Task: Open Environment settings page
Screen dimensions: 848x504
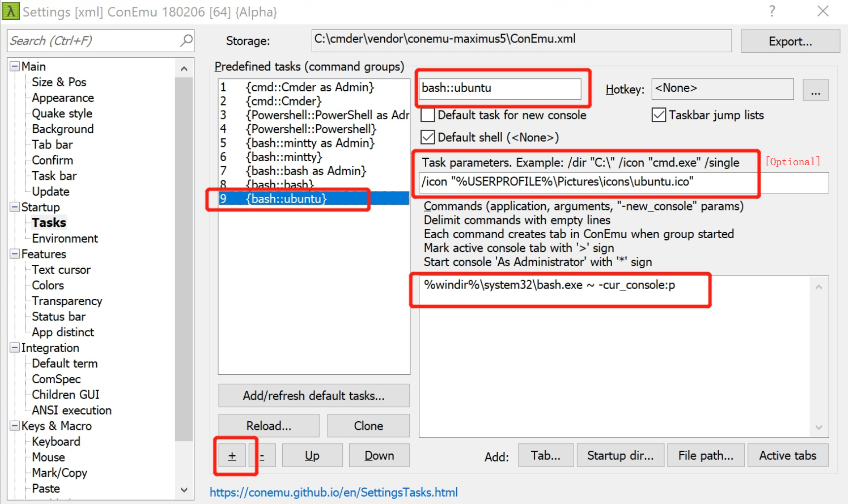Action: pos(65,239)
